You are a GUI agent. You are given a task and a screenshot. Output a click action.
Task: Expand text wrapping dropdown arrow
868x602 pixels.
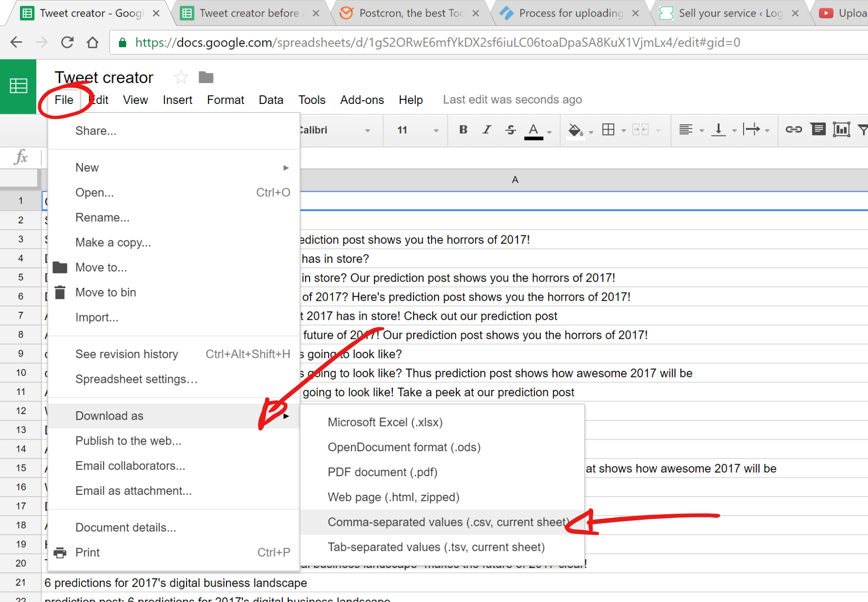767,131
